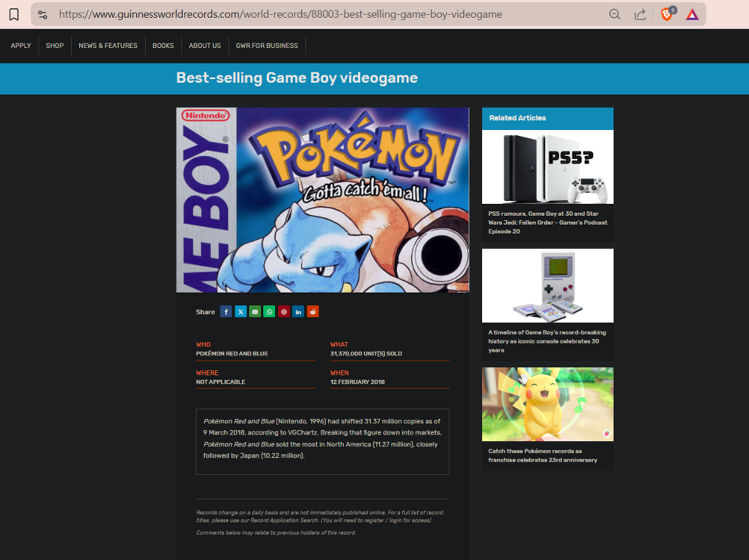This screenshot has width=749, height=560.
Task: Open the About Us menu item
Action: coord(205,46)
